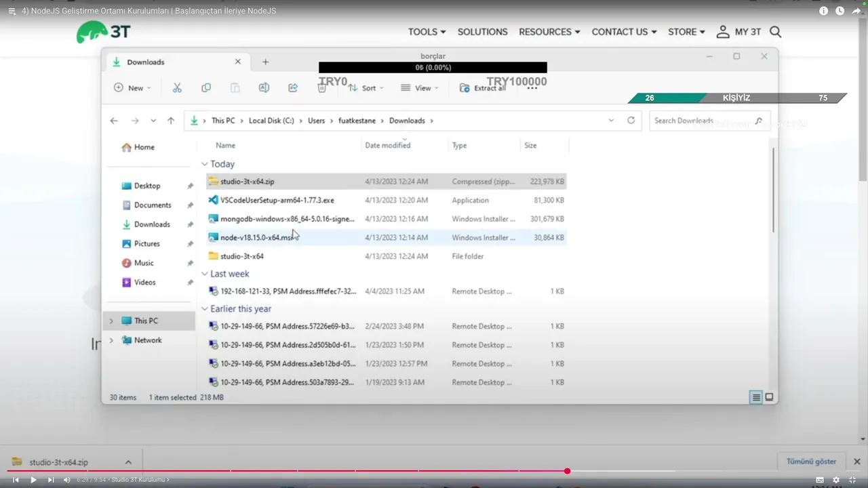Open options arrow for studio-3t-x64.zip download
This screenshot has width=868, height=488.
click(128, 462)
